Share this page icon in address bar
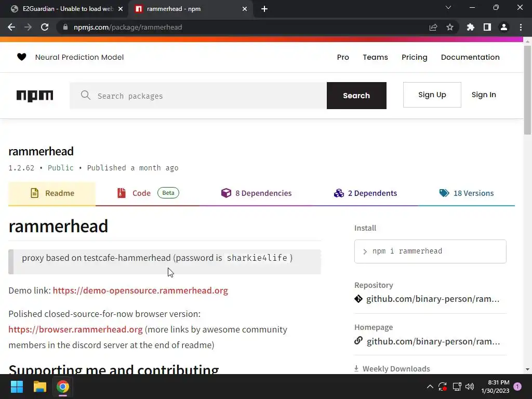This screenshot has width=532, height=399. click(433, 27)
